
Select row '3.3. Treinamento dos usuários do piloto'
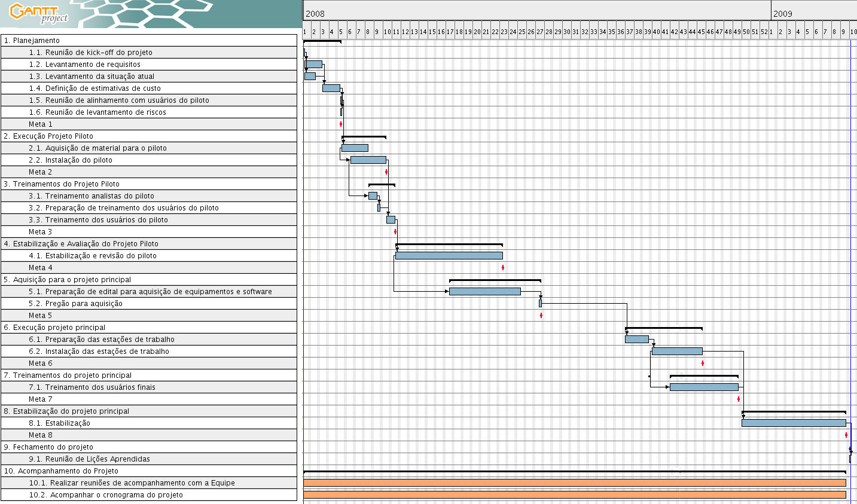click(x=149, y=220)
